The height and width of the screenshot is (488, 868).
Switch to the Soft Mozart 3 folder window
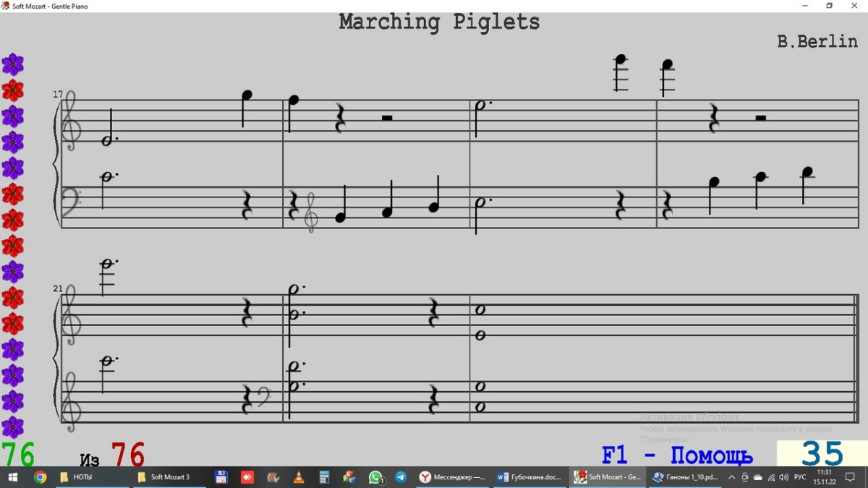[170, 477]
